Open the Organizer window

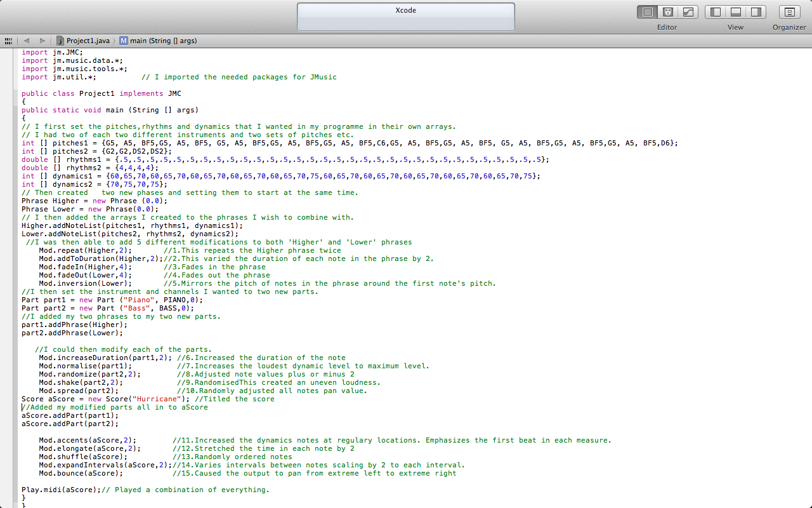[x=789, y=12]
